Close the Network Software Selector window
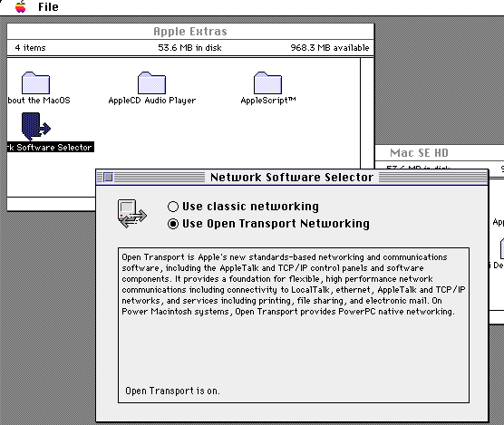 pyautogui.click(x=108, y=177)
